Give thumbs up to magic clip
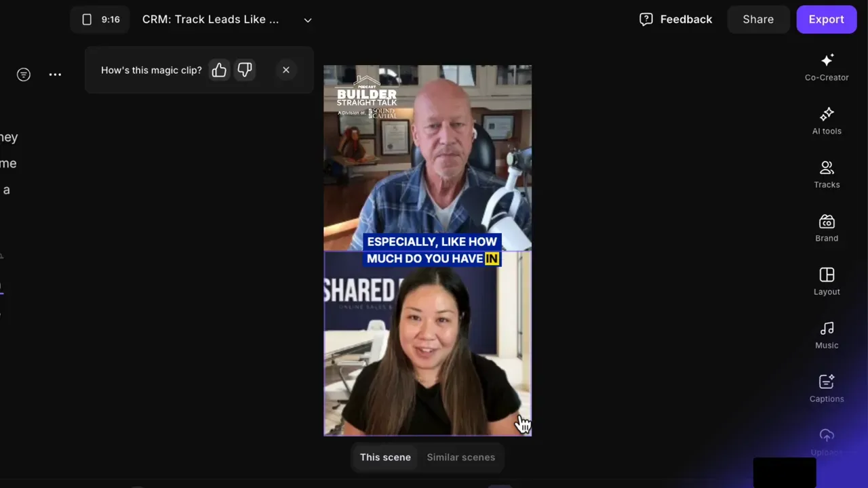This screenshot has width=868, height=488. [x=219, y=70]
